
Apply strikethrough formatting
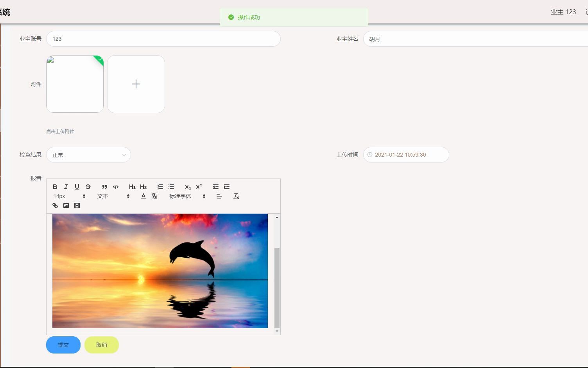coord(88,187)
